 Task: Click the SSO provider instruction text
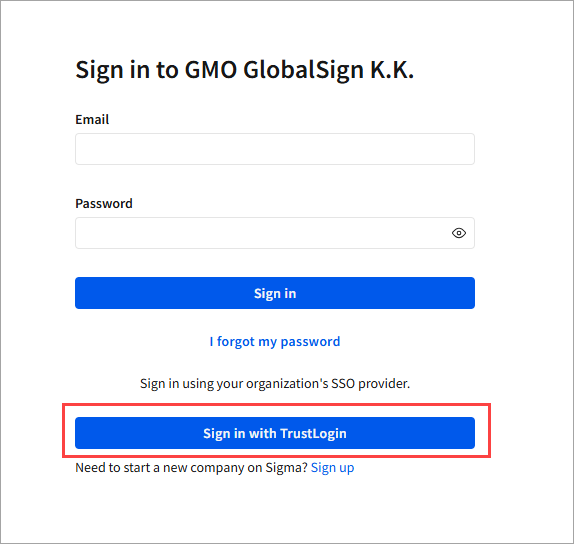pos(275,384)
